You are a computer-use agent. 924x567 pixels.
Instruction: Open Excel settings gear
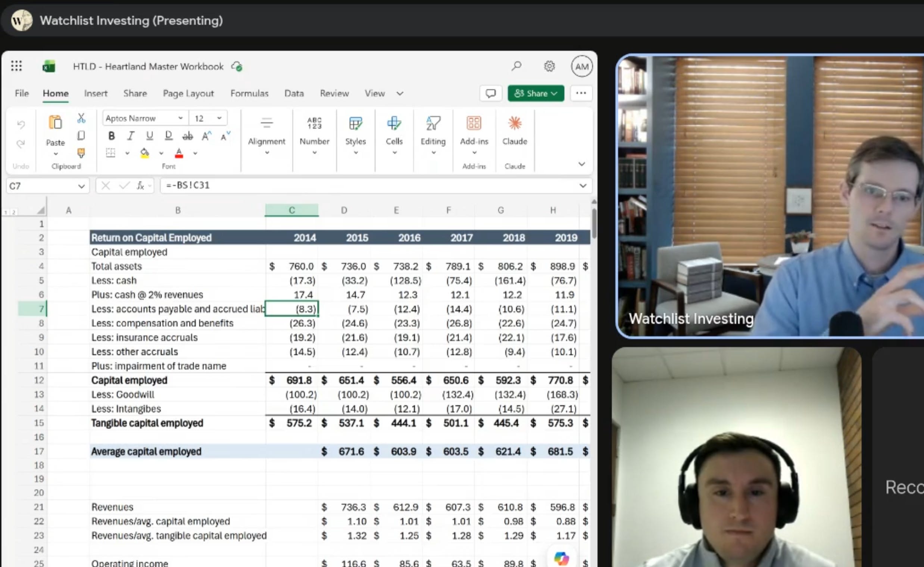pos(549,66)
